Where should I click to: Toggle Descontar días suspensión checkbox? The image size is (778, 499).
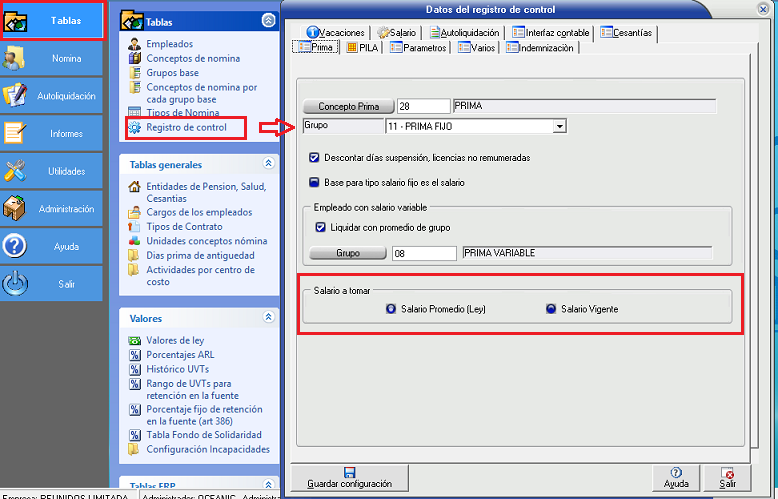(315, 158)
